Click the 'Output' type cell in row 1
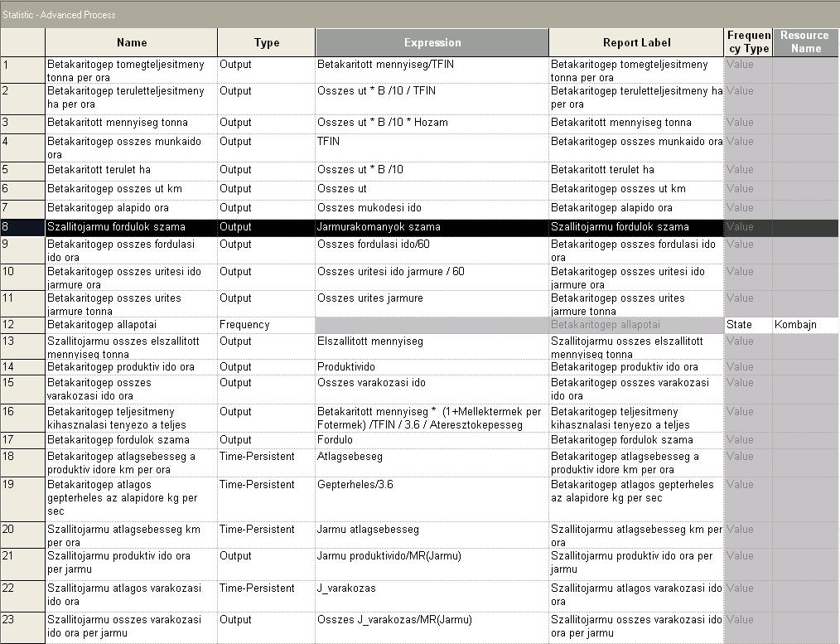The image size is (840, 644). tap(266, 70)
